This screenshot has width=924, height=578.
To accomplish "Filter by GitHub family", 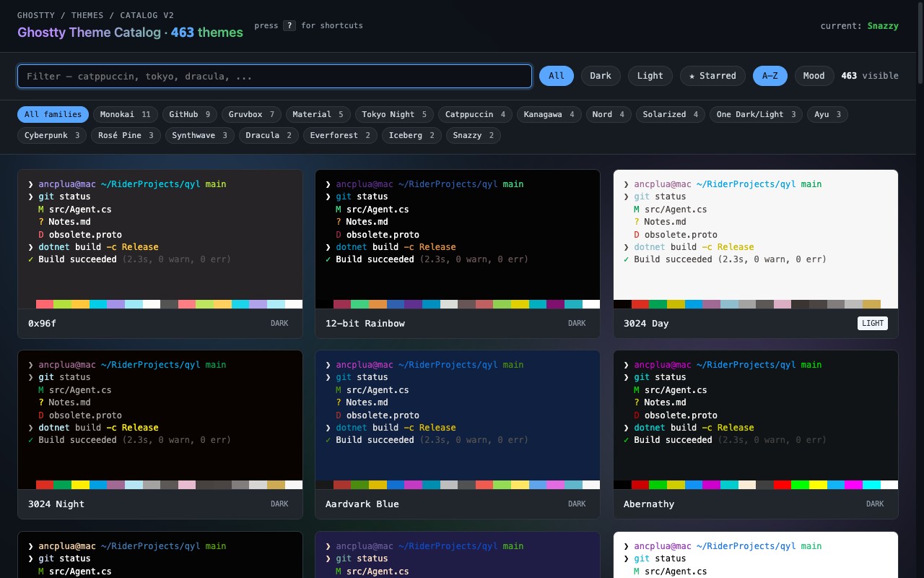I will [x=190, y=114].
